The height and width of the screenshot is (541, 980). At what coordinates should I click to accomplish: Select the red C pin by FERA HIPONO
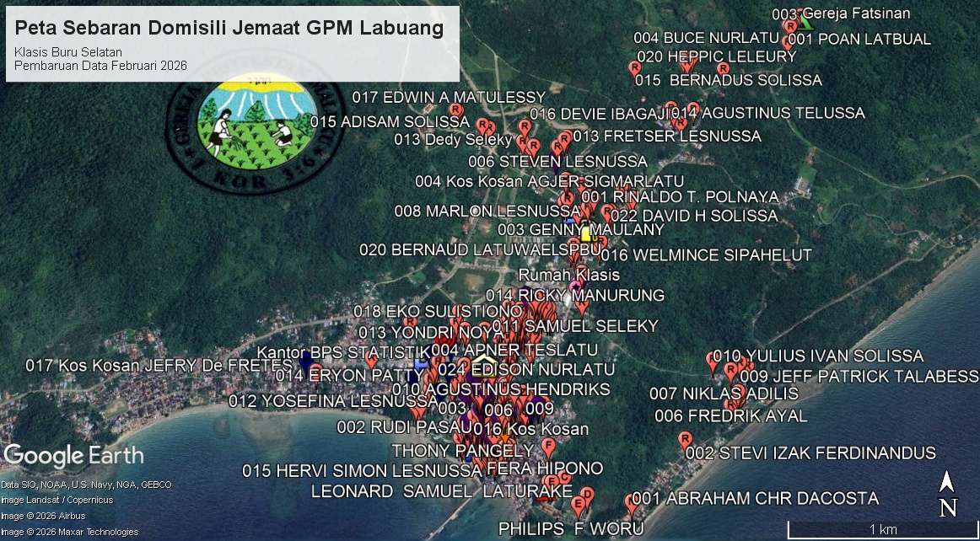563,479
